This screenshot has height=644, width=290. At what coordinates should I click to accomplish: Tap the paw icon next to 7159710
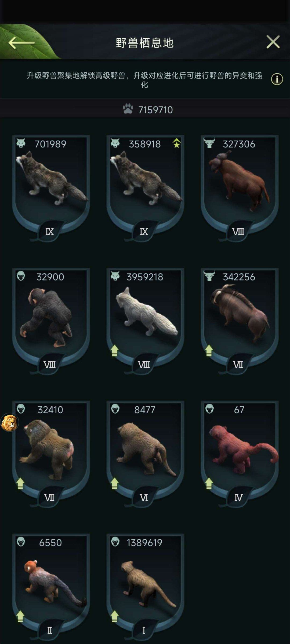click(x=128, y=109)
